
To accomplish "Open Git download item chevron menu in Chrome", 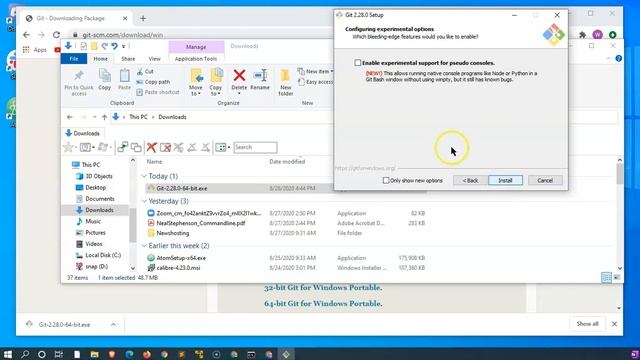I will click(113, 324).
